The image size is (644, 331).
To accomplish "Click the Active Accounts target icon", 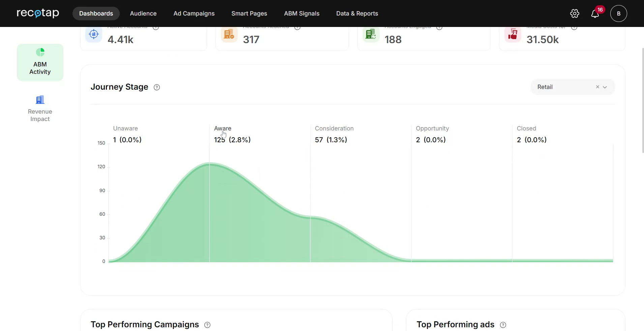I will 94,34.
